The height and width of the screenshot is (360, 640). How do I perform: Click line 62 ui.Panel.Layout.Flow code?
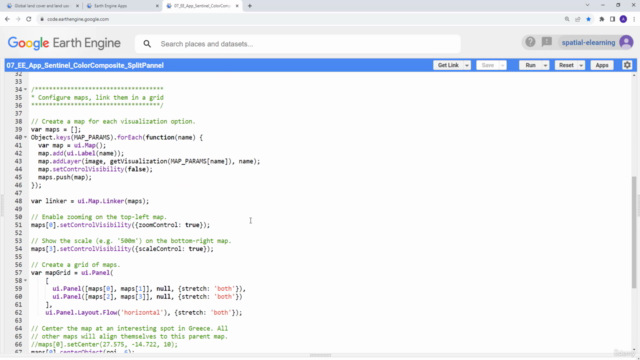[144, 313]
